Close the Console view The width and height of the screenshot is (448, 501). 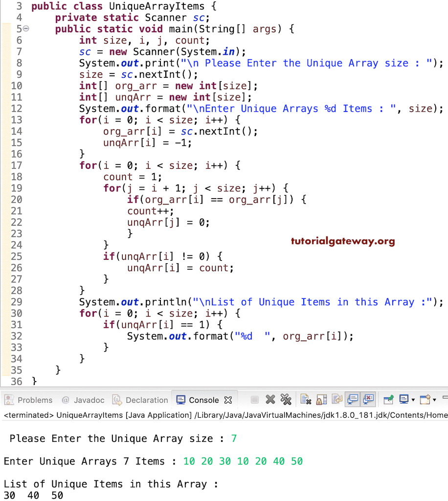(x=228, y=399)
